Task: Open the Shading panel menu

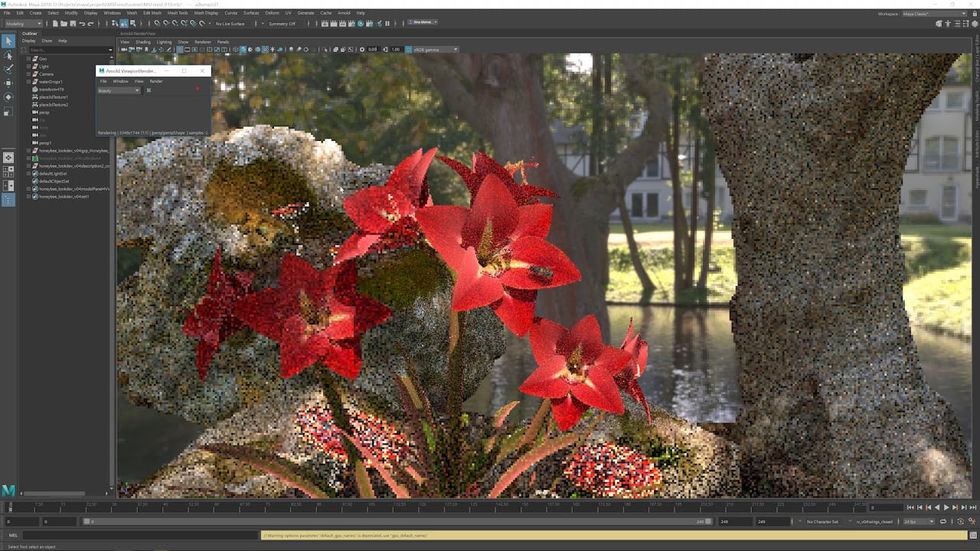Action: point(142,42)
